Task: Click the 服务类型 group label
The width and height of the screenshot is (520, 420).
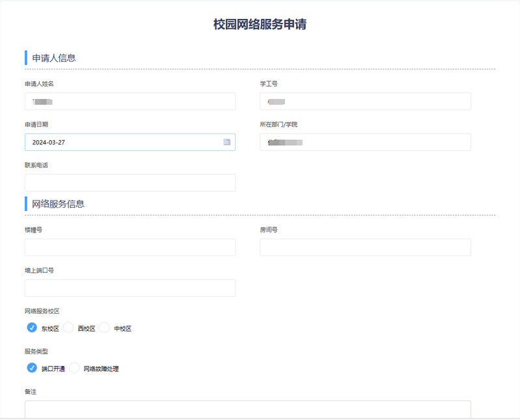Action: 36,352
